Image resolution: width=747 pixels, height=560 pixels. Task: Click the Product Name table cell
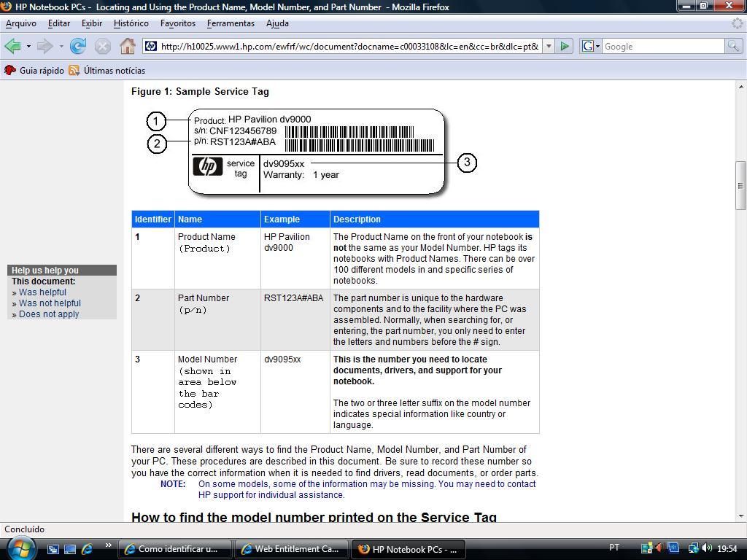click(217, 259)
